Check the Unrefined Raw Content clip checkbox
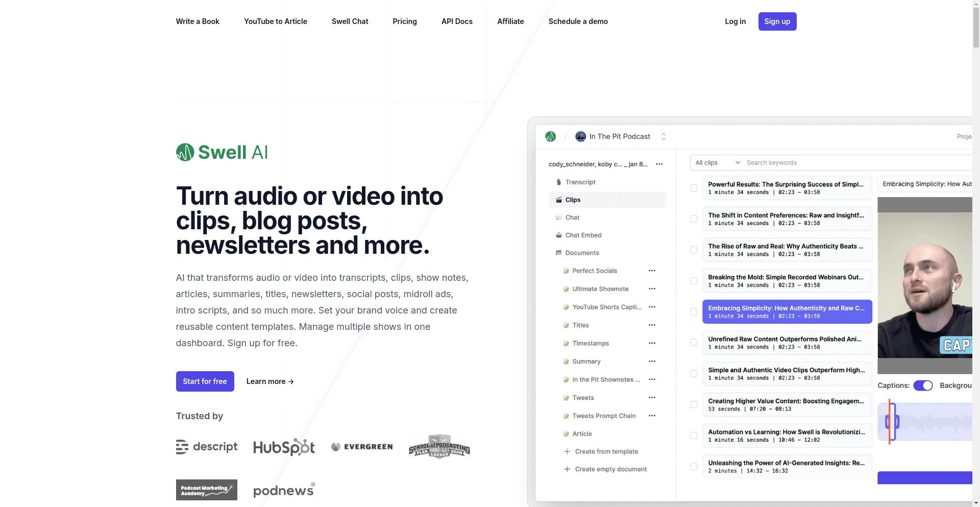980x507 pixels. click(x=694, y=343)
